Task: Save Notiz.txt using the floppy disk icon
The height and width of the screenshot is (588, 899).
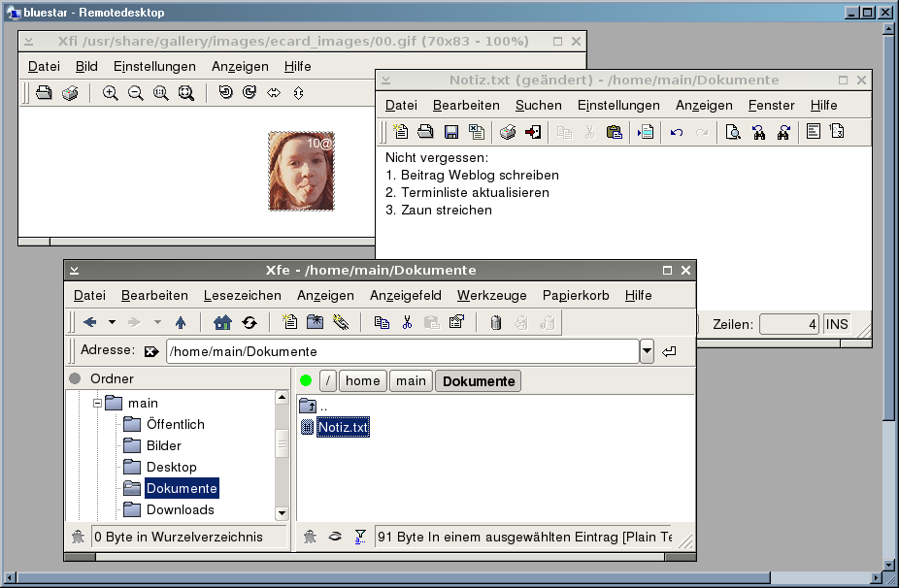Action: (451, 132)
